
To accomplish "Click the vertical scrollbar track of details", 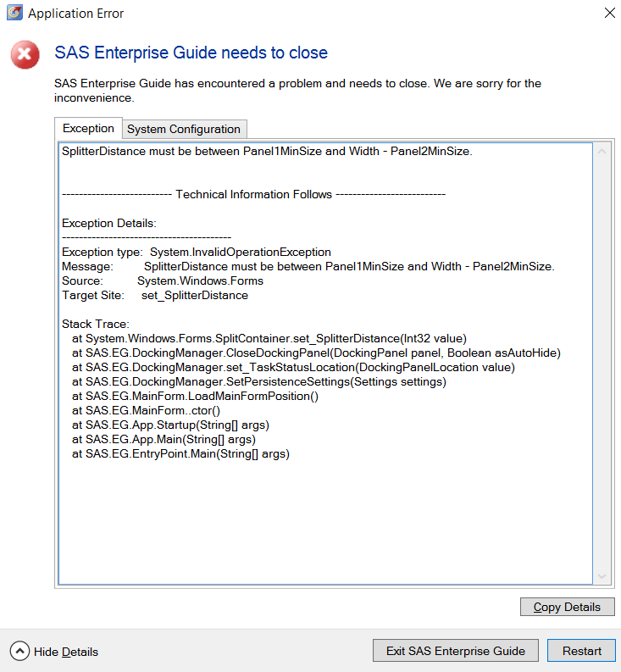I will coord(602,364).
